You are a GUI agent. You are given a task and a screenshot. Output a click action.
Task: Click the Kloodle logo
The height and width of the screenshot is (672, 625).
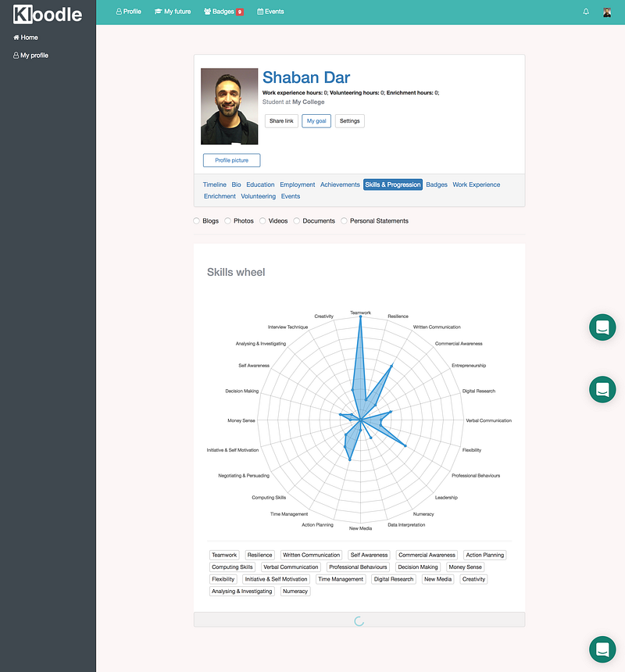pos(48,13)
